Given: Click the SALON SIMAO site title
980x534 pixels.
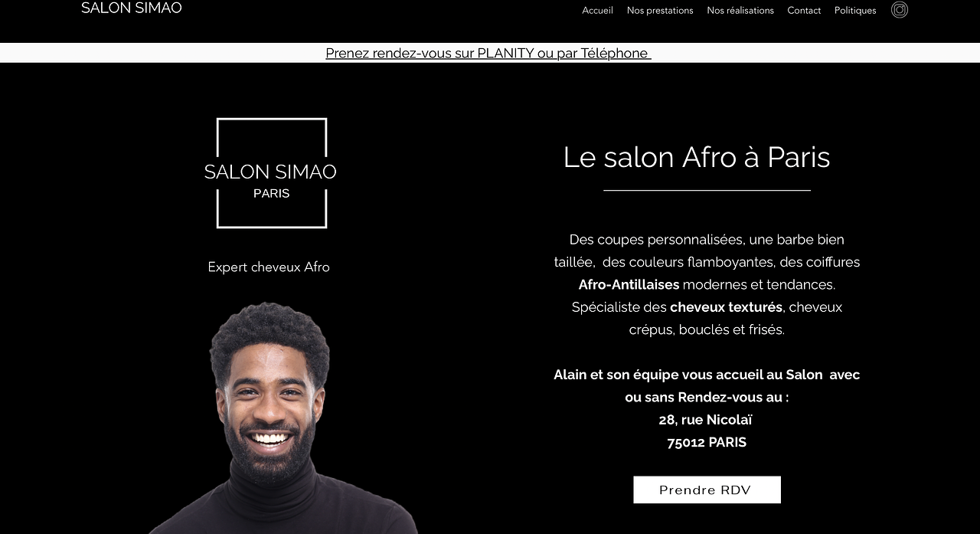Looking at the screenshot, I should coord(132,8).
